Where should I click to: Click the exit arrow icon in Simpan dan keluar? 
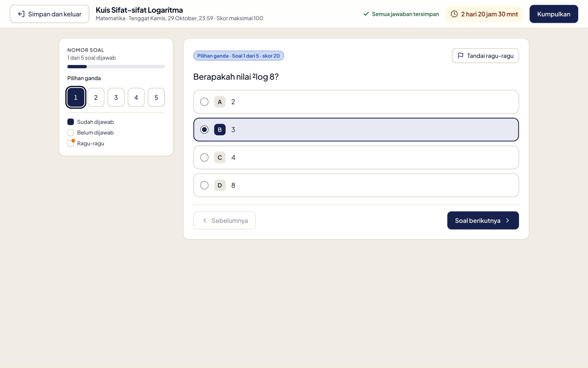[x=21, y=14]
